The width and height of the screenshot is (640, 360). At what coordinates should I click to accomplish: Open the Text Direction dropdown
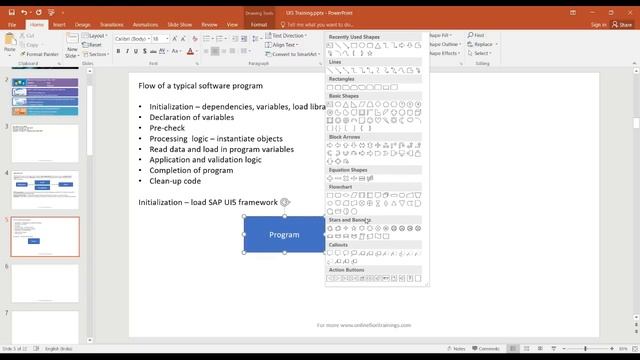pyautogui.click(x=286, y=36)
